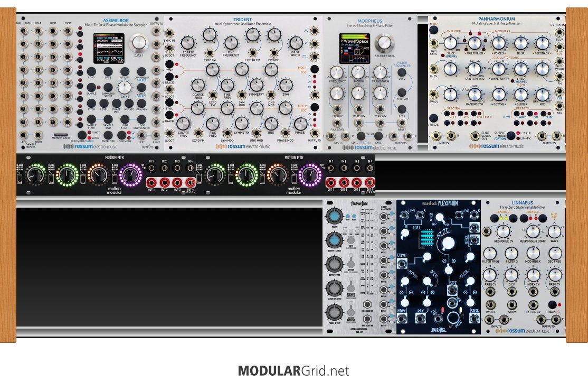The image size is (588, 382).
Task: Click the Trident PHASE knob
Action: click(x=300, y=124)
